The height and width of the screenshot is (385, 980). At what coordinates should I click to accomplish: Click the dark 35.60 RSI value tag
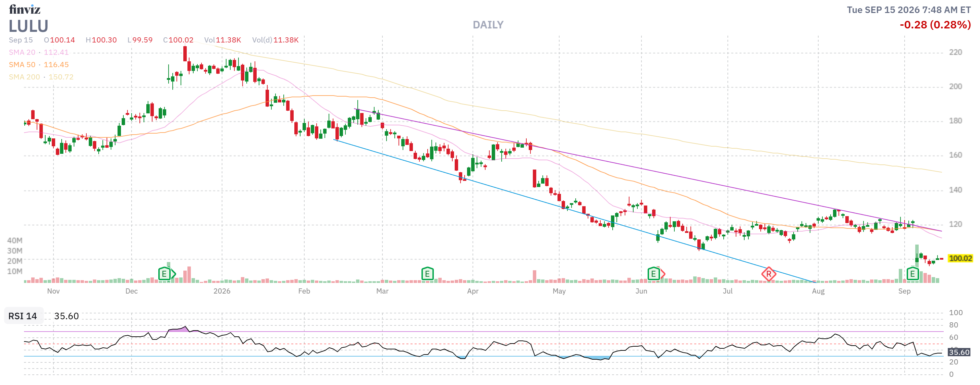959,352
